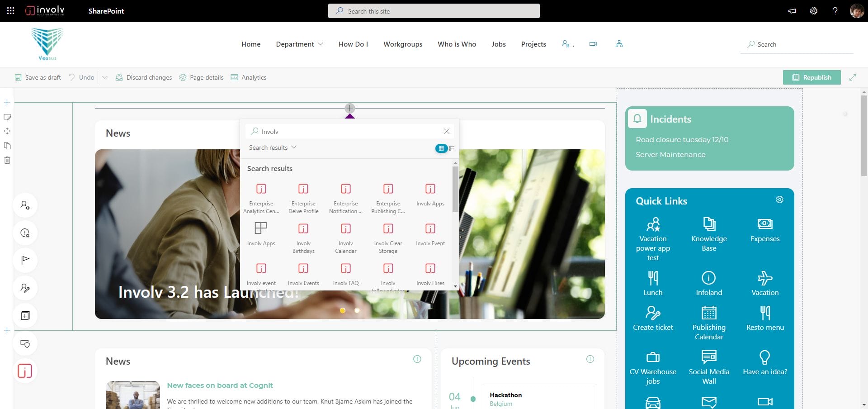Open the 'New faces on board at Cognit' article
Screen dimensions: 868x409
220,385
